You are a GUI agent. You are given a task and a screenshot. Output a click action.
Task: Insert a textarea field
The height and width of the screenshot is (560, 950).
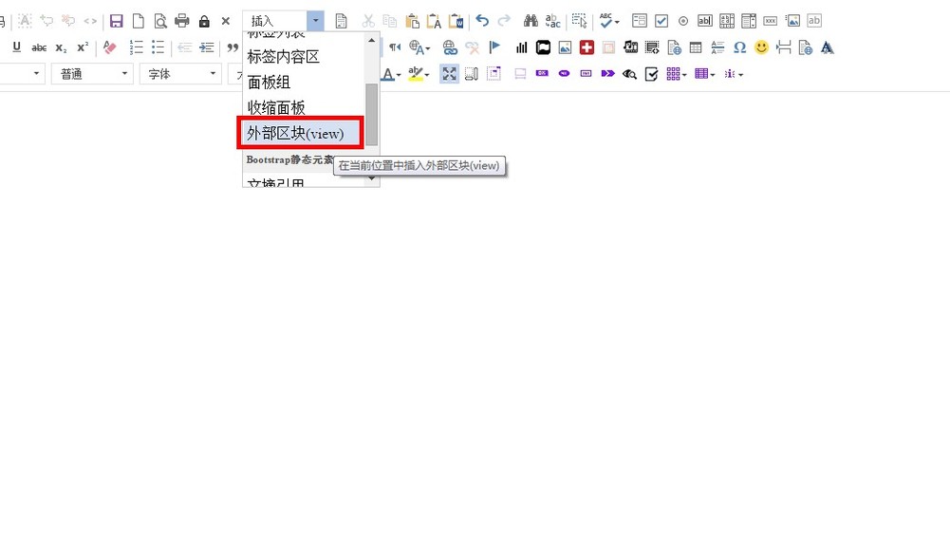tap(727, 21)
